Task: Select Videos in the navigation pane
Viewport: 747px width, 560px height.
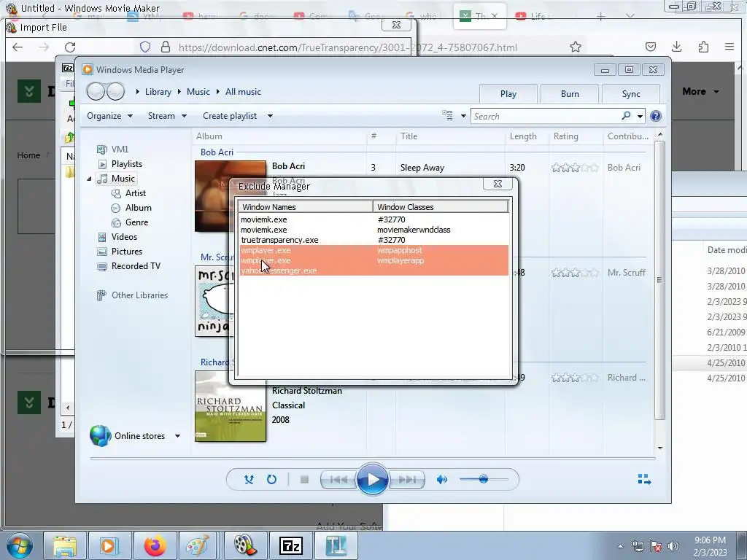Action: (x=124, y=237)
